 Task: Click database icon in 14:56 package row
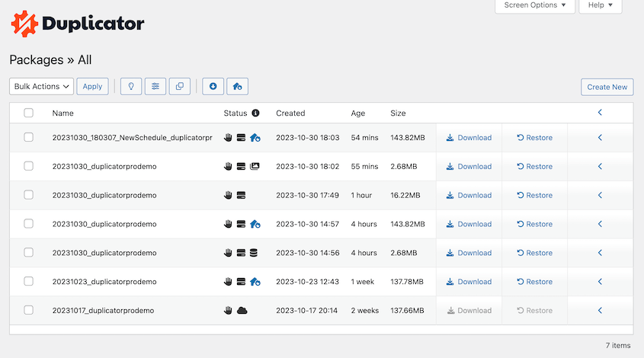point(254,253)
